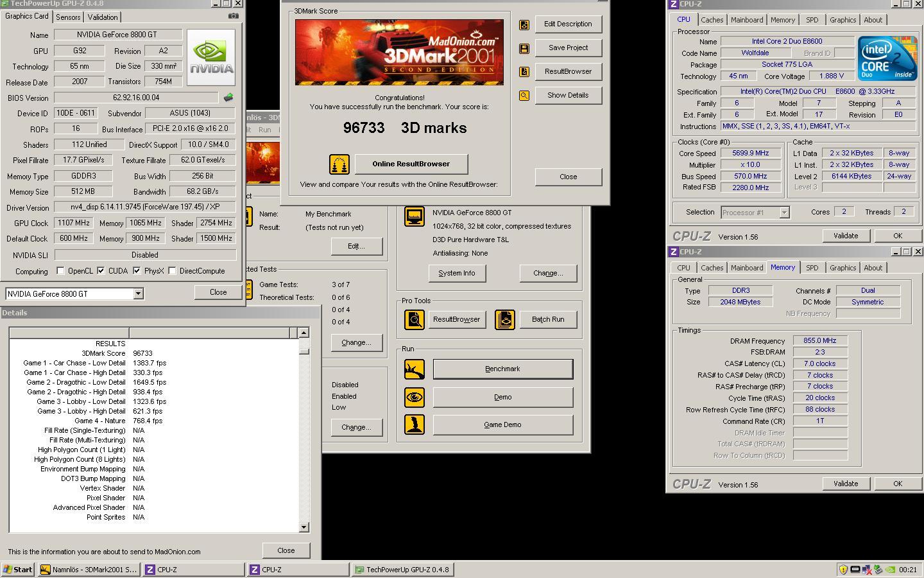Image resolution: width=924 pixels, height=578 pixels.
Task: Open Graphics tab in lower CPU-Z window
Action: click(x=843, y=268)
